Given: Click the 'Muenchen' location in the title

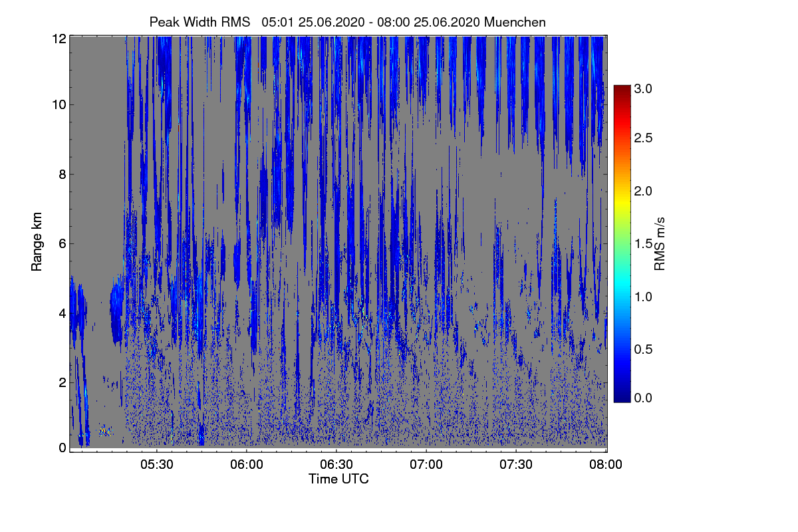Looking at the screenshot, I should click(515, 22).
